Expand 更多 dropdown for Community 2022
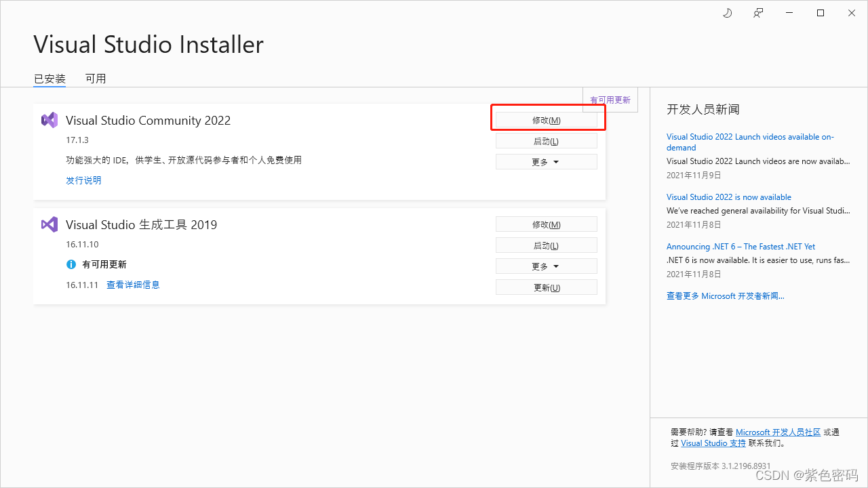Image resolution: width=868 pixels, height=488 pixels. (546, 162)
